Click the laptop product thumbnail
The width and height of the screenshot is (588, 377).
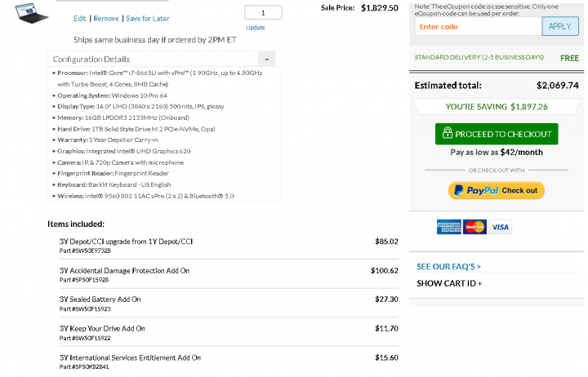click(x=32, y=14)
